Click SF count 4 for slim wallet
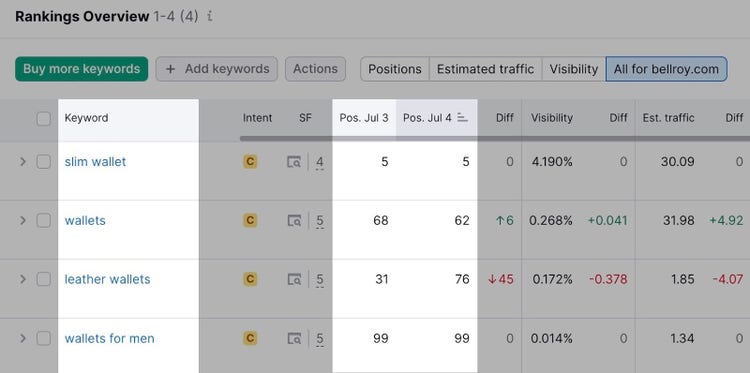Screen dimensions: 750x373 coord(320,163)
